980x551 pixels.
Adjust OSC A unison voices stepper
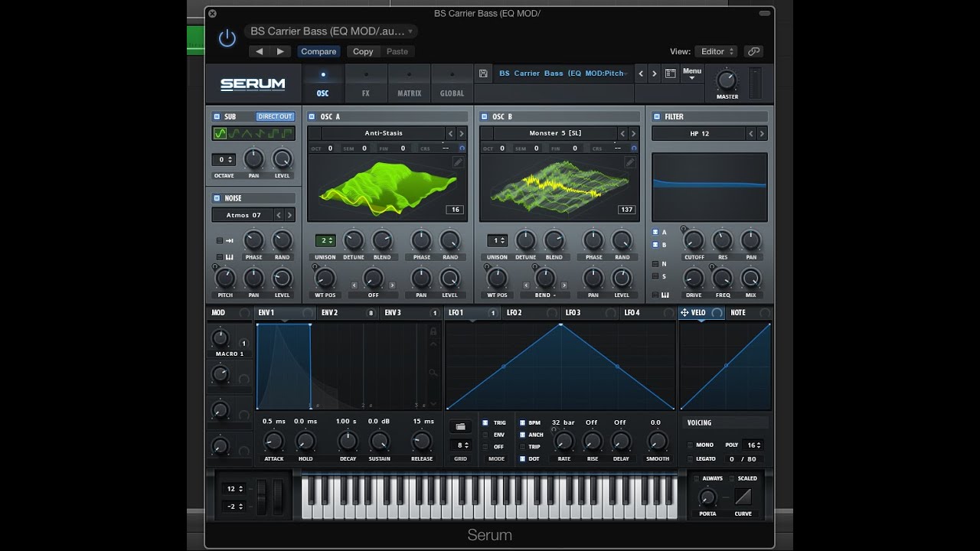coord(325,240)
